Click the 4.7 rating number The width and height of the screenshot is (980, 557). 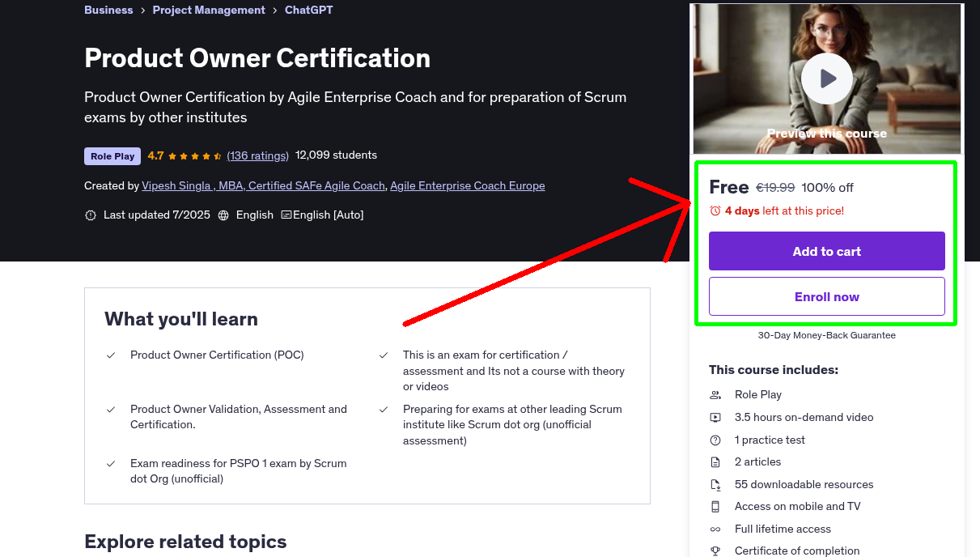pos(155,156)
